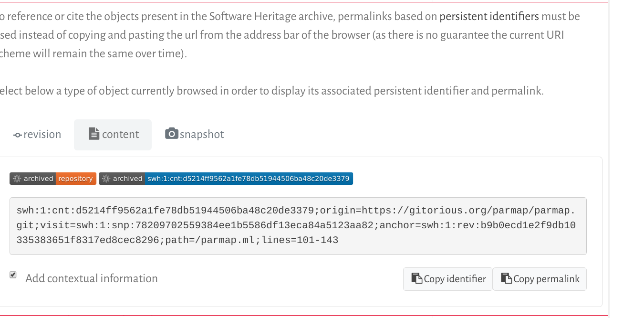Click the logo icon on swh:1:cnt badge

(x=106, y=179)
